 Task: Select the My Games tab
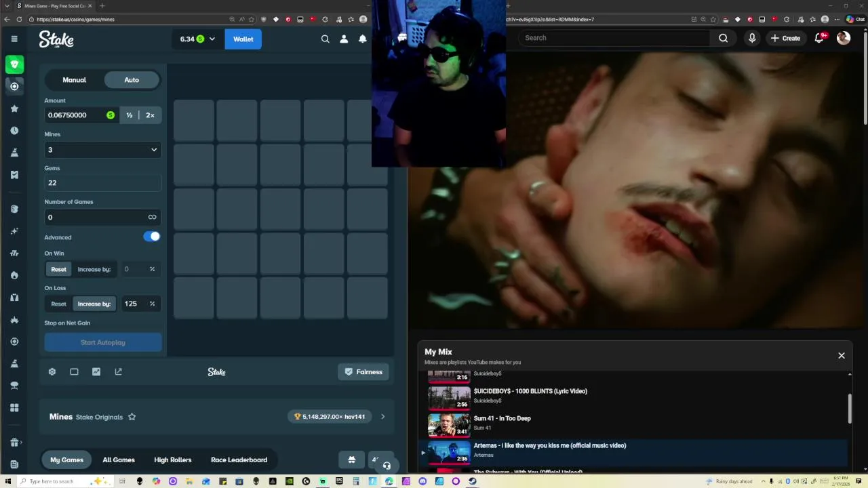(x=66, y=460)
